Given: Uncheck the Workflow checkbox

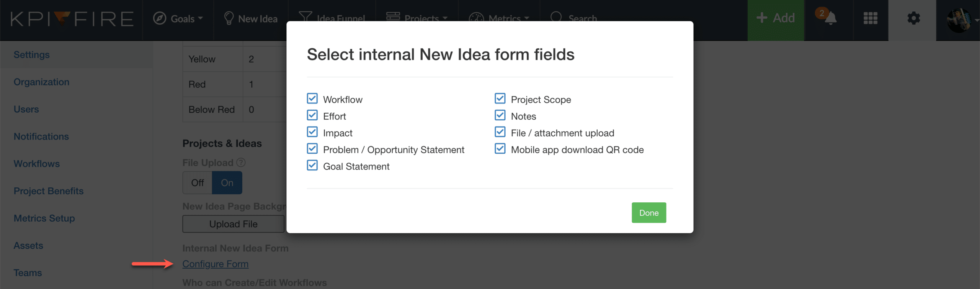Looking at the screenshot, I should (x=312, y=99).
